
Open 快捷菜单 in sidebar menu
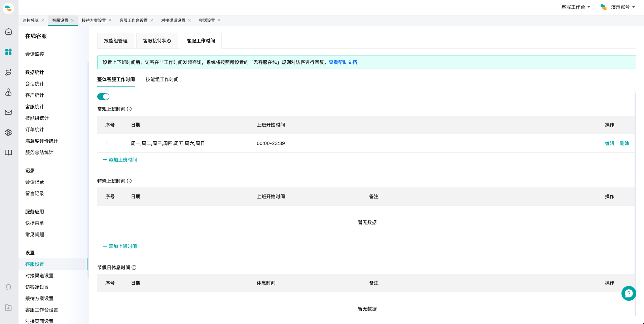[x=35, y=223]
